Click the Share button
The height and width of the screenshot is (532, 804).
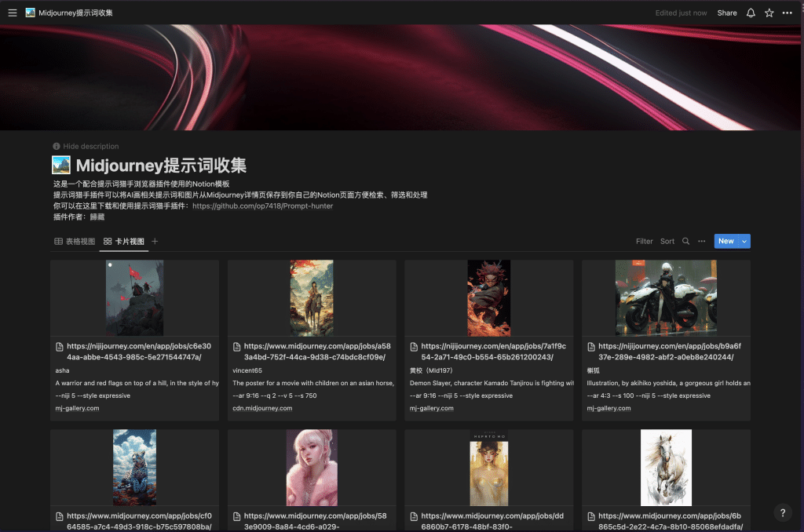(727, 13)
